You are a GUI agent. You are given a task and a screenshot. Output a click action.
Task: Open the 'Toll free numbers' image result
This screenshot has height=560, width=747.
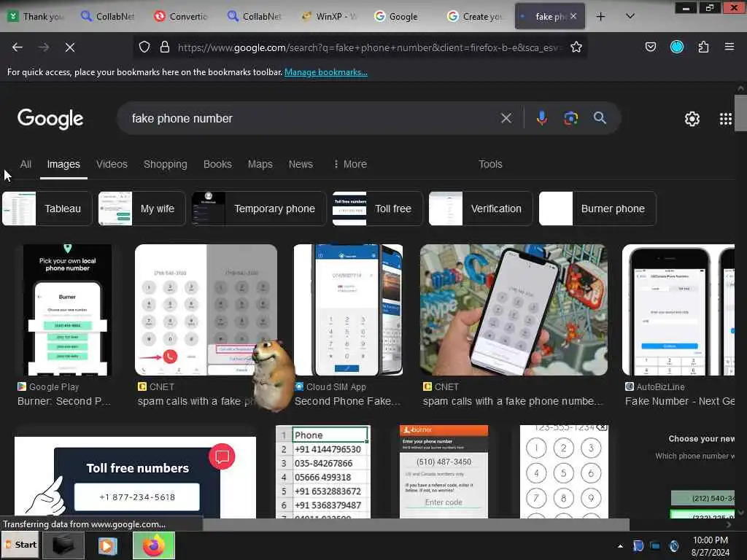coord(135,477)
